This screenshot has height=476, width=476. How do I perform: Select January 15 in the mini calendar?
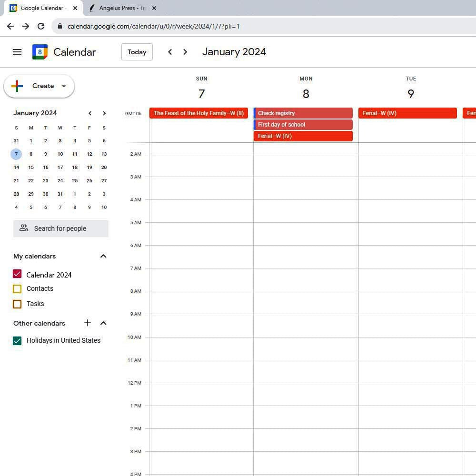point(31,167)
